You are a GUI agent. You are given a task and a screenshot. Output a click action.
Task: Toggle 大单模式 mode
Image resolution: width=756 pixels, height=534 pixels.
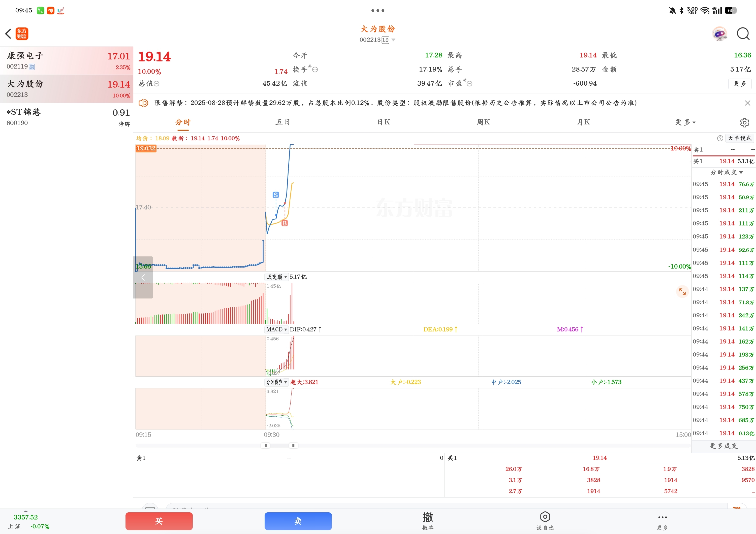coord(740,138)
